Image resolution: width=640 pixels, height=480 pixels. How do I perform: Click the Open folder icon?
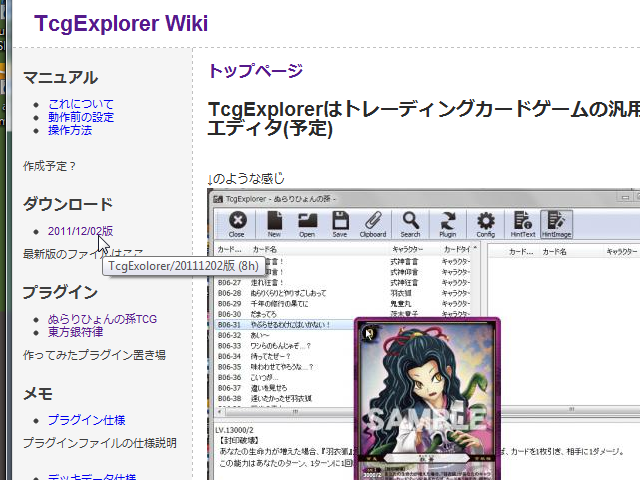pos(307,224)
